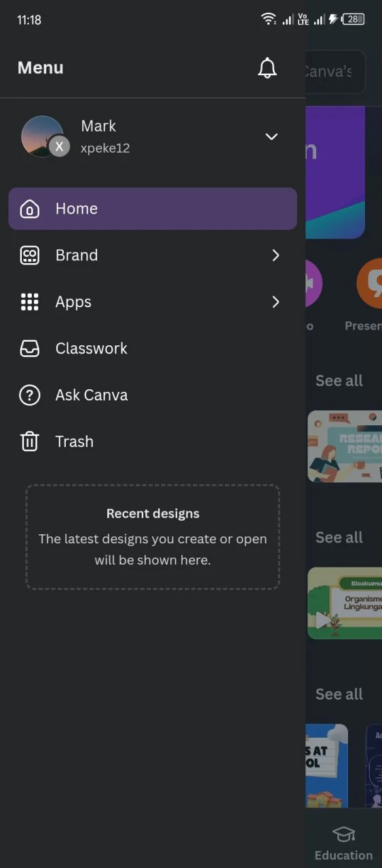Viewport: 382px width, 868px height.
Task: Open the Classwork menu item
Action: tap(153, 349)
